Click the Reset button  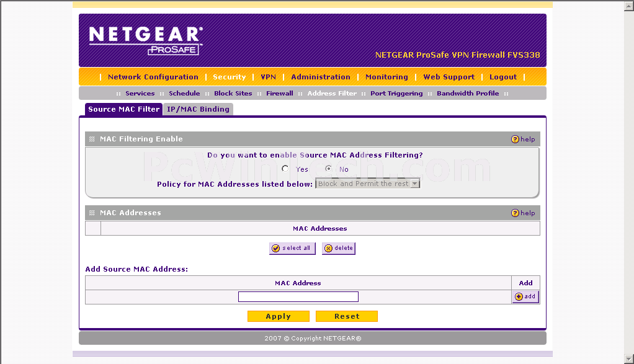coord(347,316)
